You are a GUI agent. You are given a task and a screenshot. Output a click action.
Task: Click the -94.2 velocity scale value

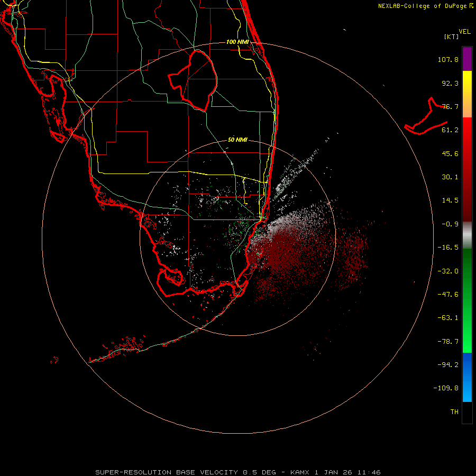(x=448, y=364)
